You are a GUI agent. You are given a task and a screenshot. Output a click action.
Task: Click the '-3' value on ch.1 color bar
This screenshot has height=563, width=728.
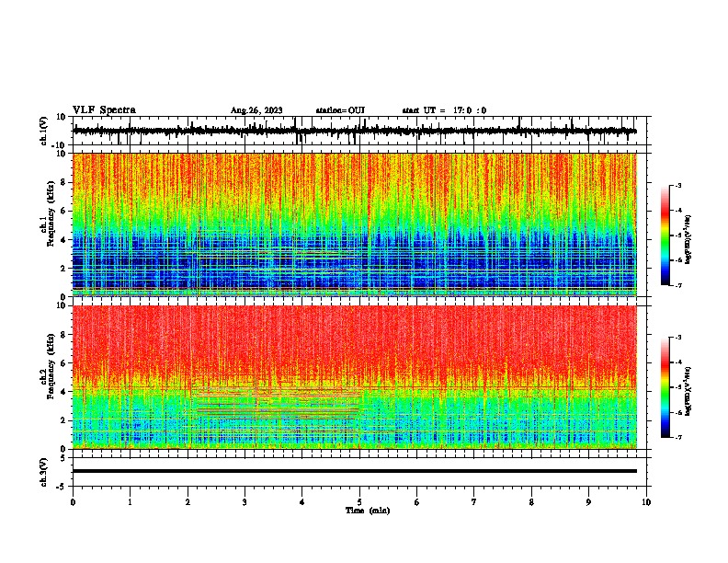(x=677, y=185)
